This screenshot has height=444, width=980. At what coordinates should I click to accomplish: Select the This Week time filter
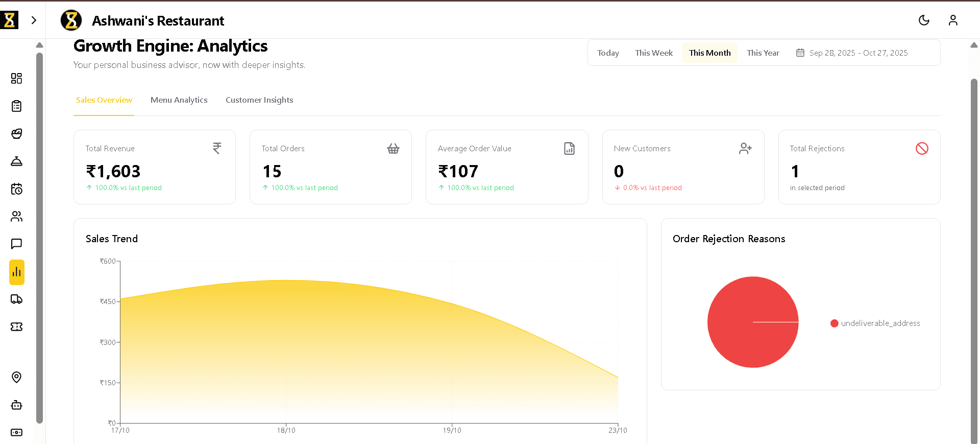[x=653, y=53]
